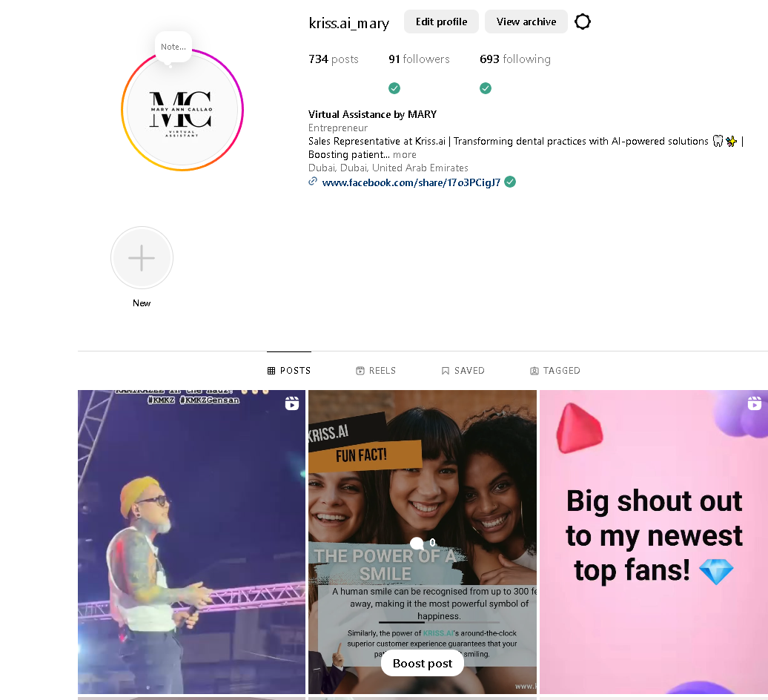Expand the bio with 'more'
Viewport: 768px width, 700px height.
click(405, 155)
